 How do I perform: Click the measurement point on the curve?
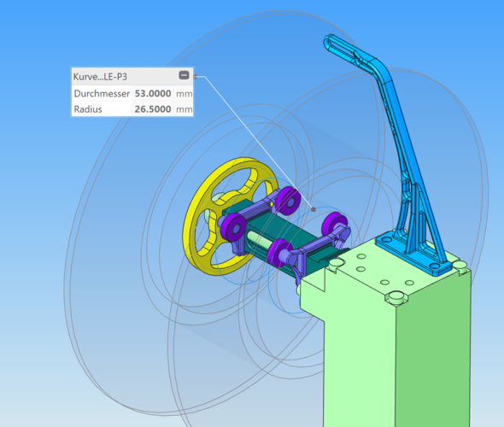(314, 209)
